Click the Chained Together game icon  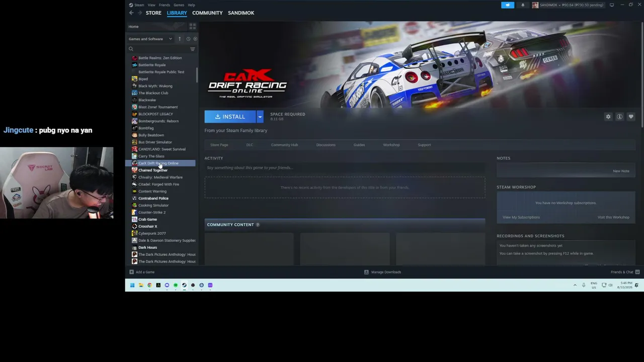coord(134,170)
